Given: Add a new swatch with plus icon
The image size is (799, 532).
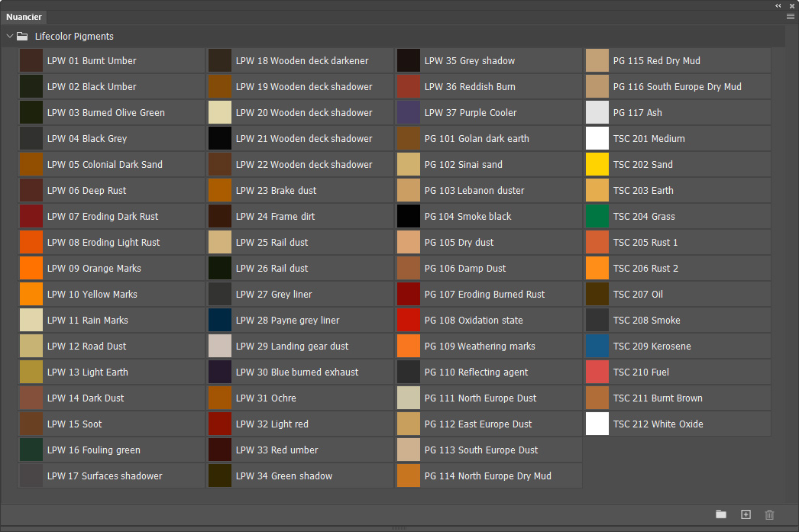Looking at the screenshot, I should [746, 514].
